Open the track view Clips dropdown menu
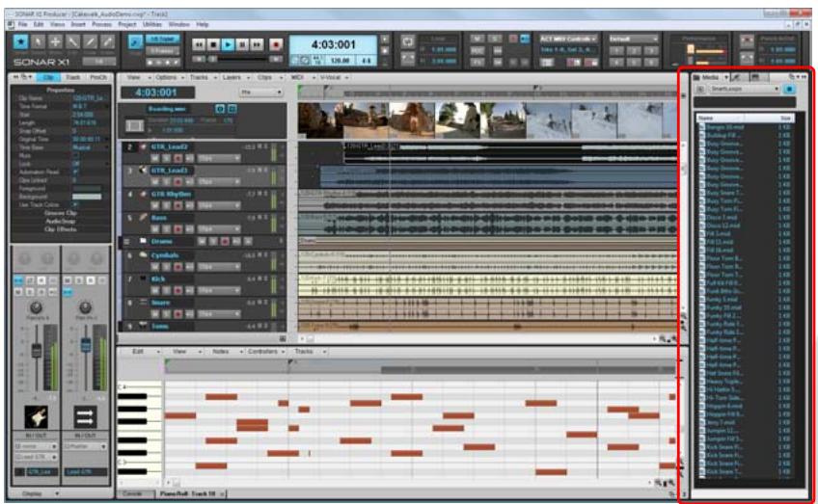The image size is (818, 504). point(268,77)
